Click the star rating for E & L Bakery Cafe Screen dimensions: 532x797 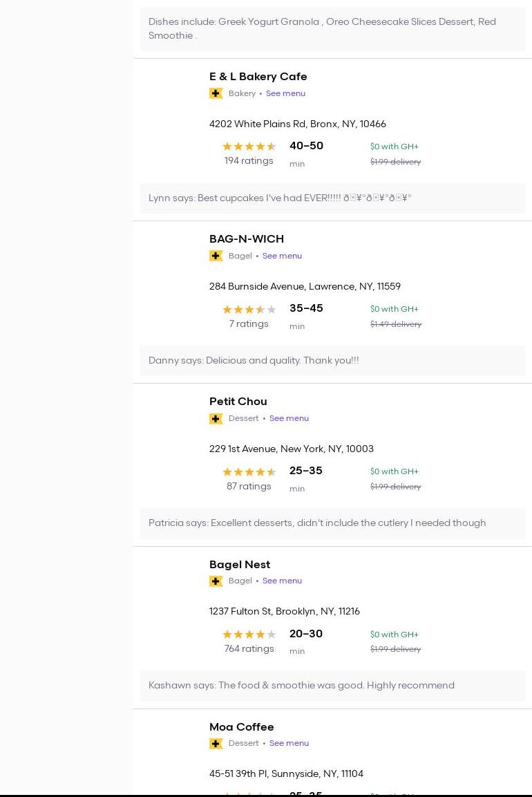pos(249,147)
